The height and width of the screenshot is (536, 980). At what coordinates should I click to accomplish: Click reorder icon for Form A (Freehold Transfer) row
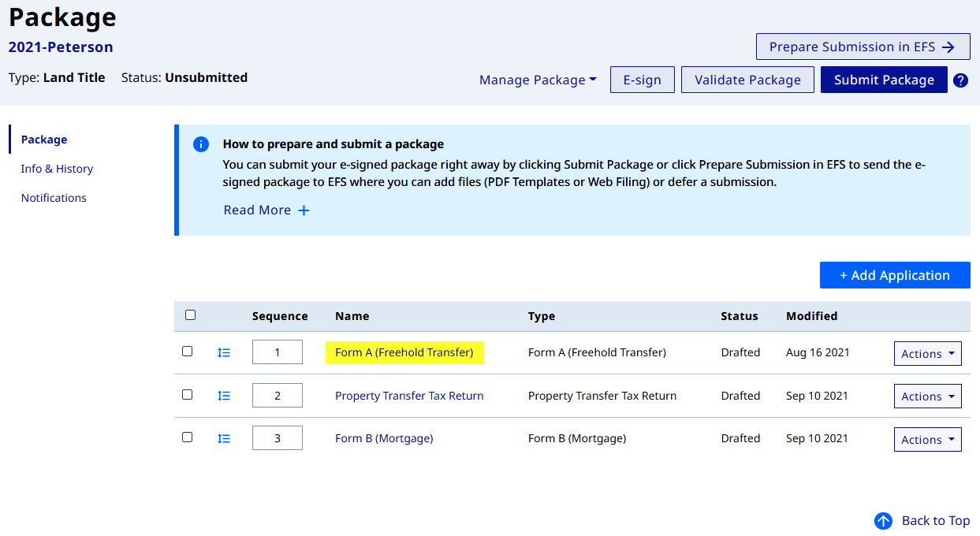coord(224,353)
